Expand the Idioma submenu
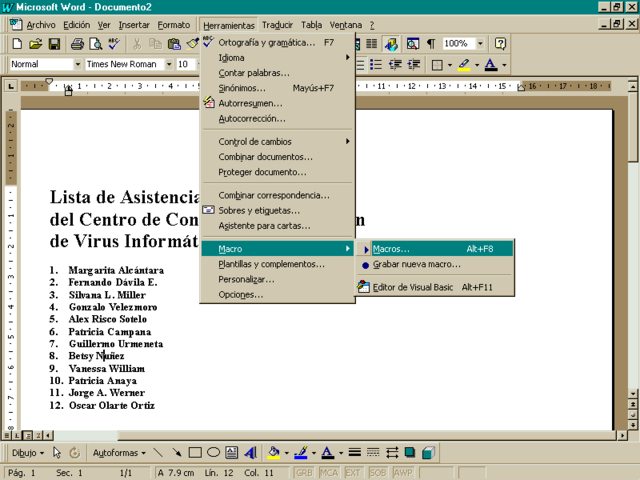 [278, 58]
